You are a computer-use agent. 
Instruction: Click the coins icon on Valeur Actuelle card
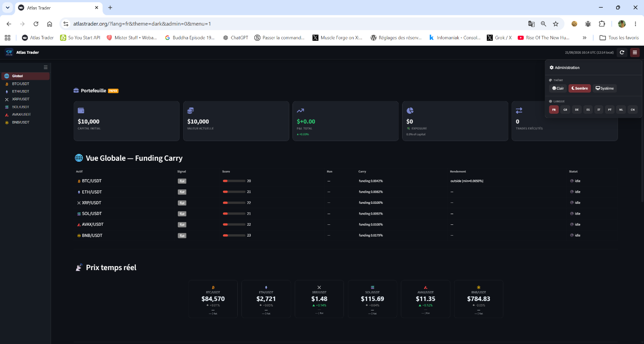pyautogui.click(x=190, y=111)
